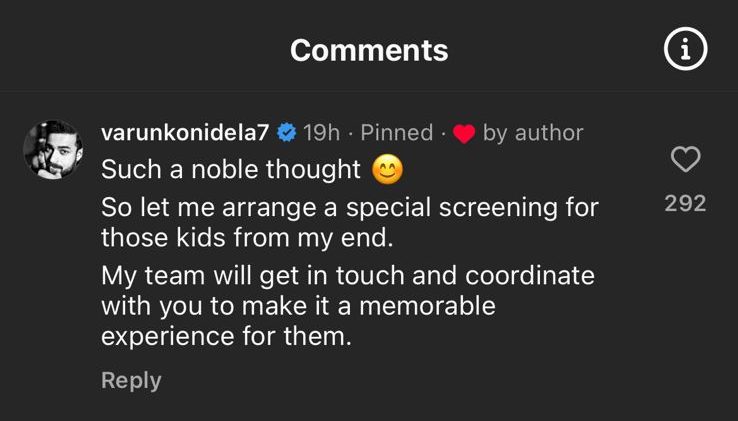Click the line mentioning a special screening

(350, 208)
